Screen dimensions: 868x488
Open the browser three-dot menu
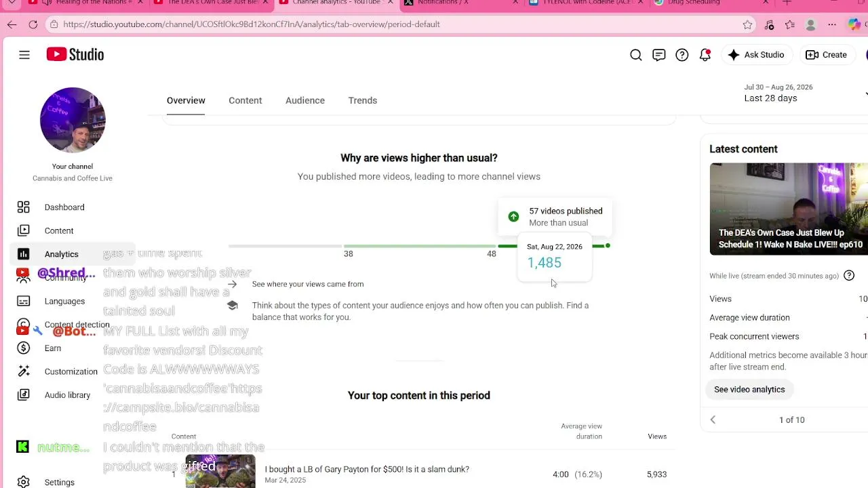pos(832,24)
